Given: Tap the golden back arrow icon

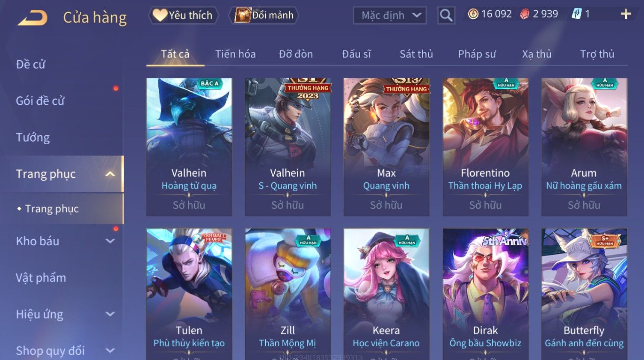Looking at the screenshot, I should point(33,18).
